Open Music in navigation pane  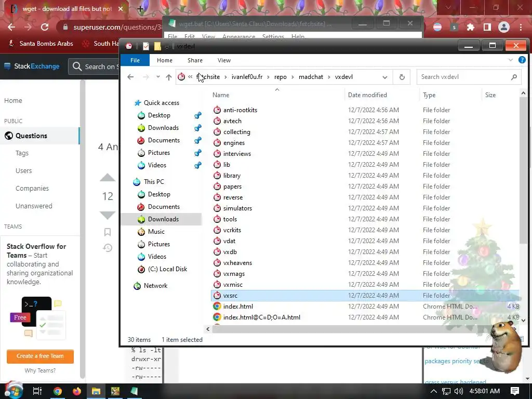(x=156, y=231)
